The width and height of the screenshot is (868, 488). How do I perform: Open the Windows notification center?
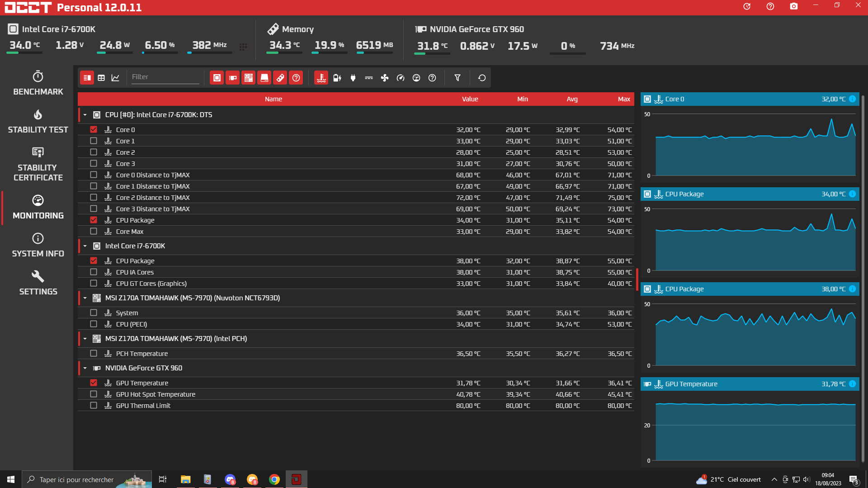click(x=854, y=479)
